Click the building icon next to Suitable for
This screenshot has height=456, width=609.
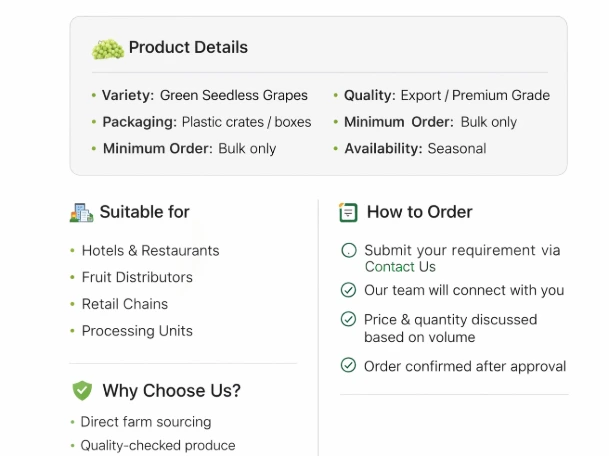[x=81, y=212]
